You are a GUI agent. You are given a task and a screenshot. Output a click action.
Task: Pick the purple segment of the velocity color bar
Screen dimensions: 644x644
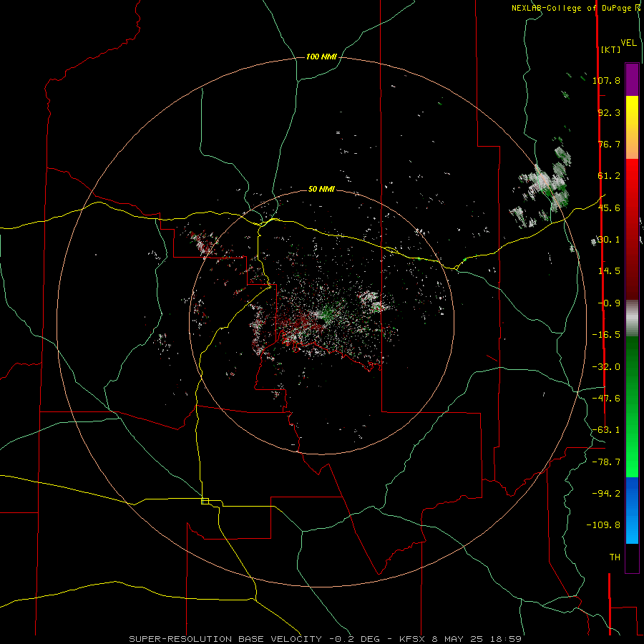click(632, 79)
